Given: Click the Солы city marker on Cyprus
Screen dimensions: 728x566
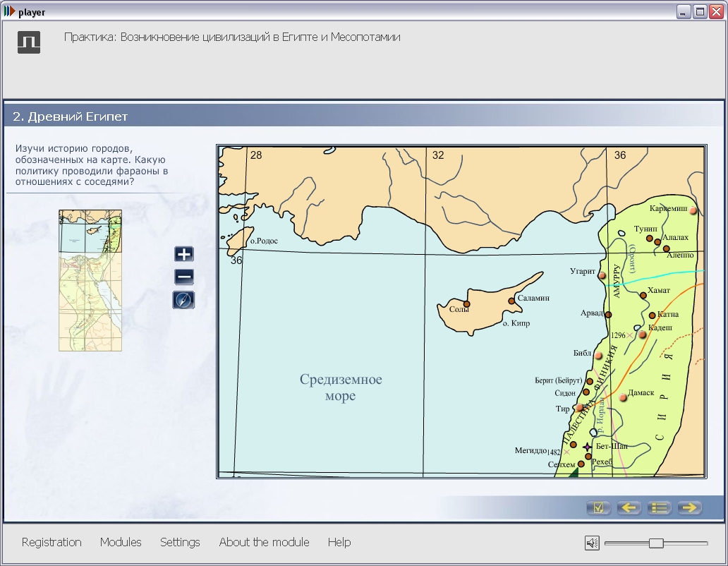Looking at the screenshot, I should (466, 304).
